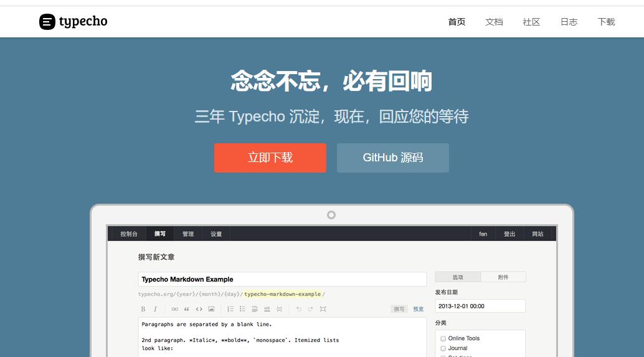Image resolution: width=644 pixels, height=357 pixels.
Task: Select the 撰写 admin menu item
Action: tap(160, 234)
